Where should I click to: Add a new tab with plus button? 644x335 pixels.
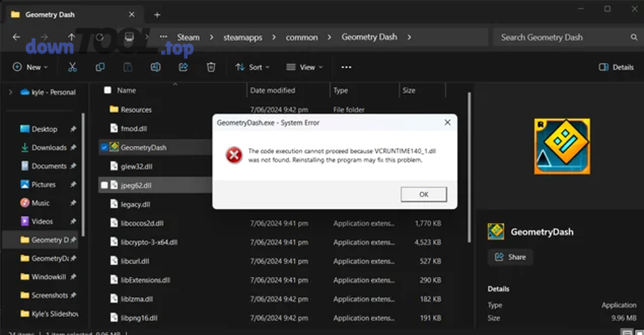coord(157,15)
